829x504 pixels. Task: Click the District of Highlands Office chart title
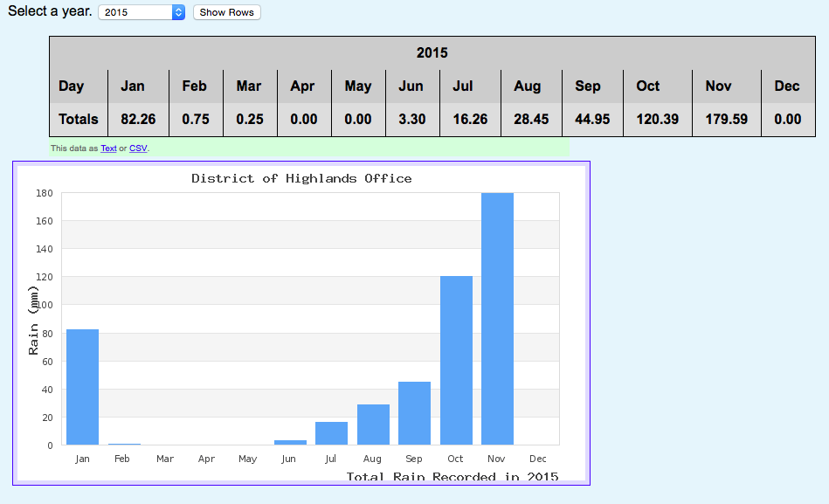(x=301, y=178)
